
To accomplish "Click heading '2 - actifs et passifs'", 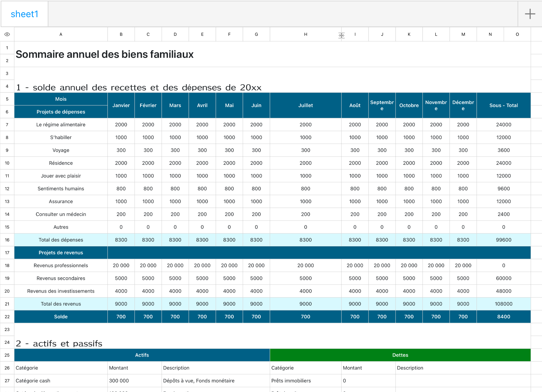I will coord(59,344).
